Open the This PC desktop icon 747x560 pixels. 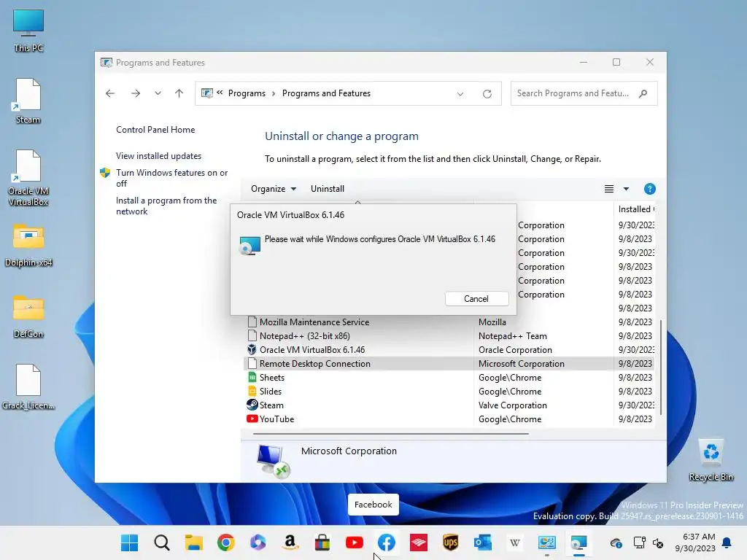[28, 31]
